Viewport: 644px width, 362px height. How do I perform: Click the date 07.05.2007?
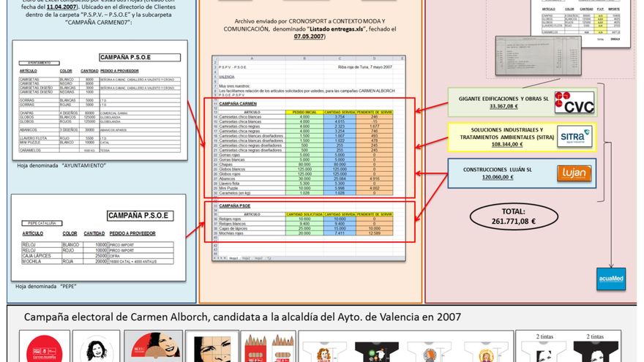point(309,37)
